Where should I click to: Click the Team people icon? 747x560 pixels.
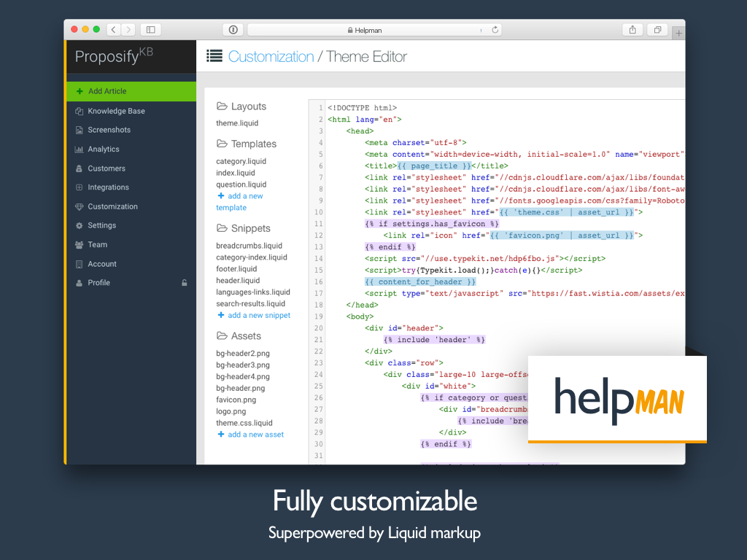pos(79,245)
